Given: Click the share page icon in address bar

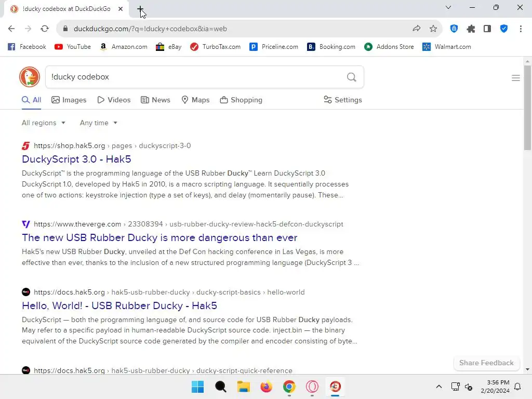Looking at the screenshot, I should 416,29.
